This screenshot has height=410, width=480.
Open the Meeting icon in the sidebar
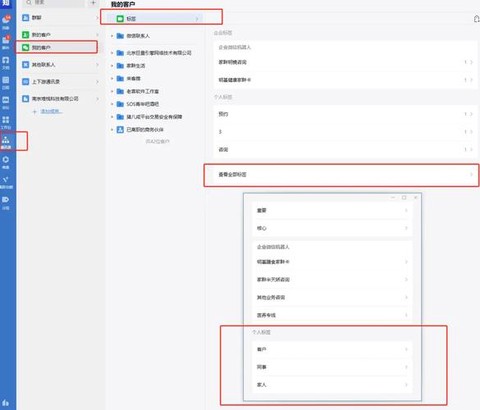pos(6,102)
